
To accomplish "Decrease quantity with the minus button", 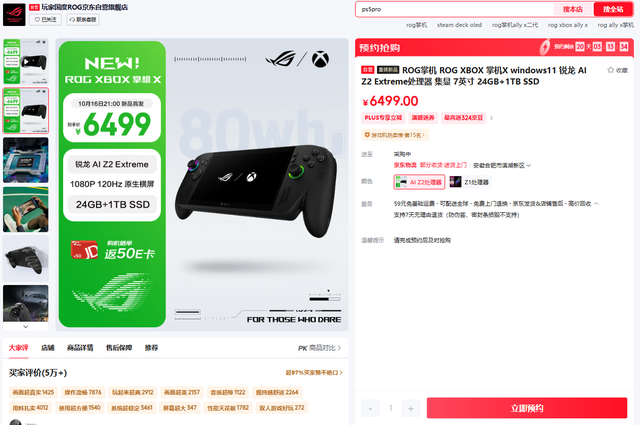I will (x=370, y=408).
